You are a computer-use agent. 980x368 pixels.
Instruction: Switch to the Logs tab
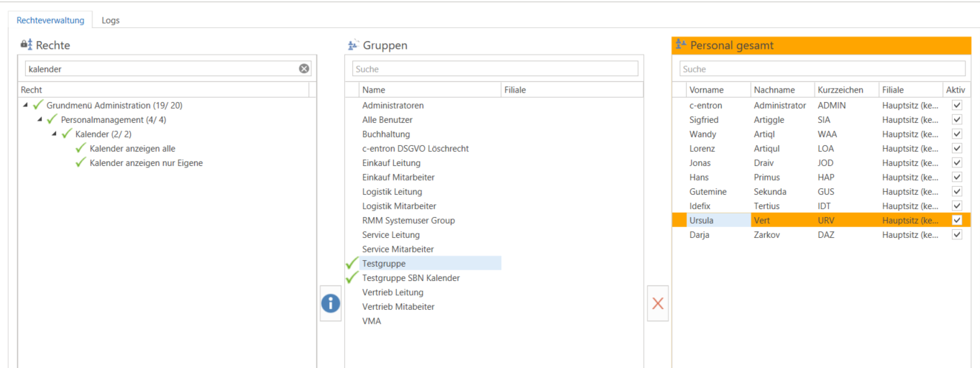click(x=111, y=20)
